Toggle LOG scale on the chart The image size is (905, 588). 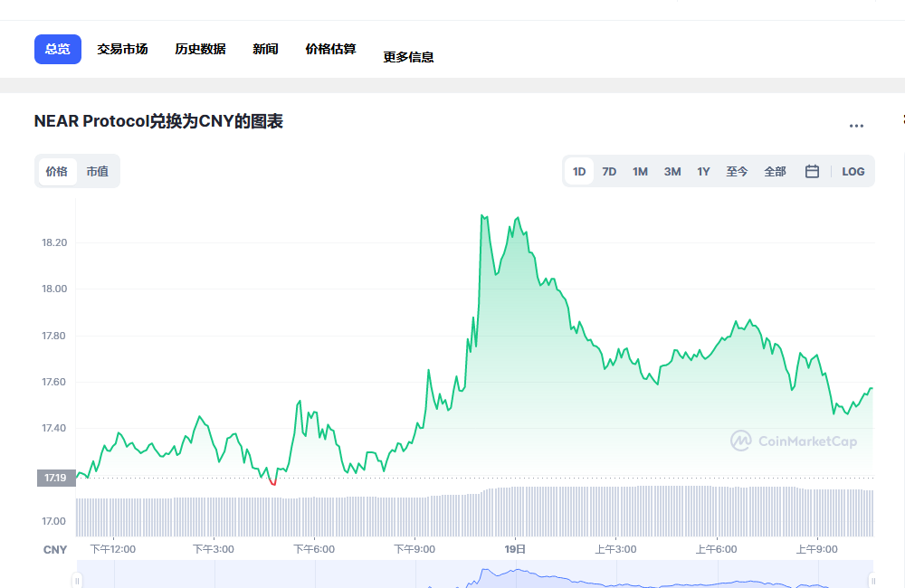(853, 171)
